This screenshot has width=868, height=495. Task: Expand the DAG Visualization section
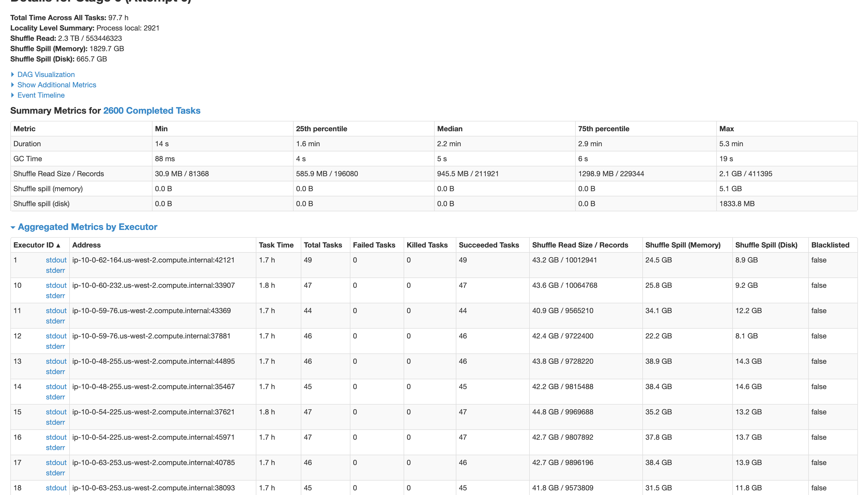46,74
